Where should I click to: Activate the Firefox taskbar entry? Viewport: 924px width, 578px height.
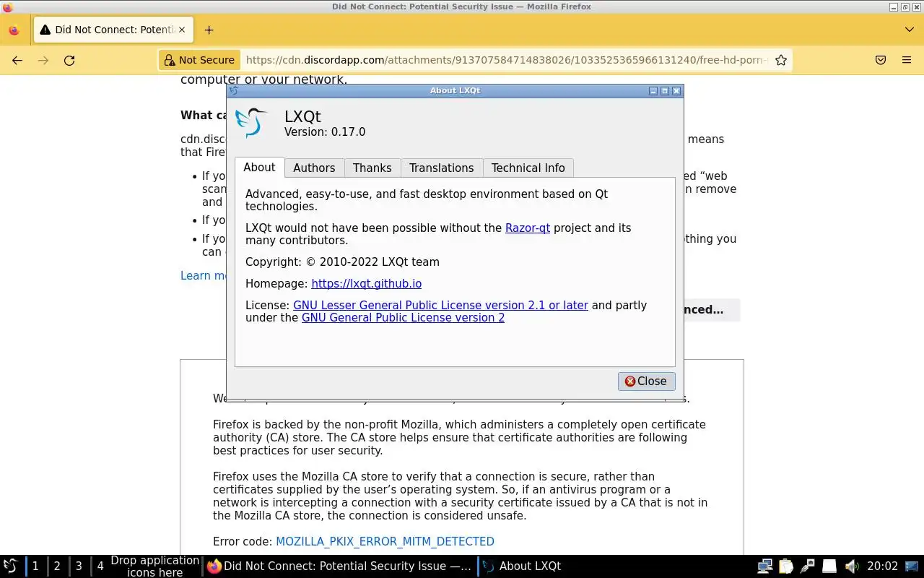coord(339,566)
